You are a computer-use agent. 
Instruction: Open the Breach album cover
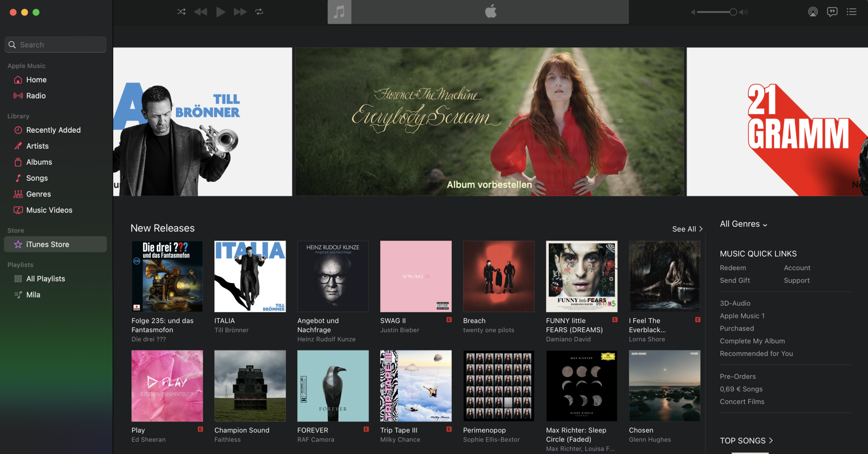click(x=499, y=277)
